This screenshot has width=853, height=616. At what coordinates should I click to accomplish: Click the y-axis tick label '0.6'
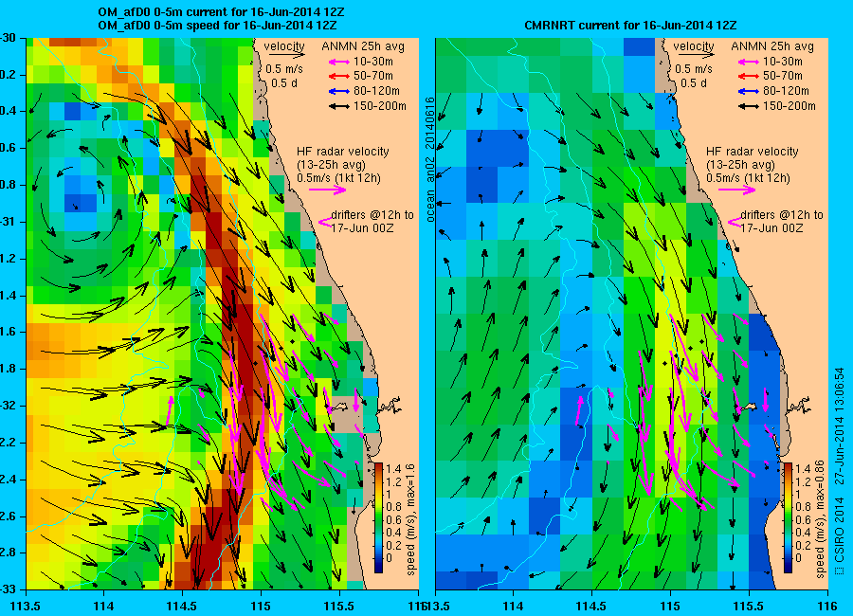tap(9, 148)
